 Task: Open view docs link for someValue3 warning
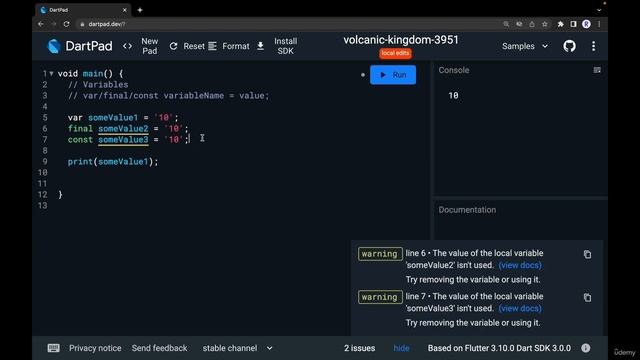pos(520,309)
